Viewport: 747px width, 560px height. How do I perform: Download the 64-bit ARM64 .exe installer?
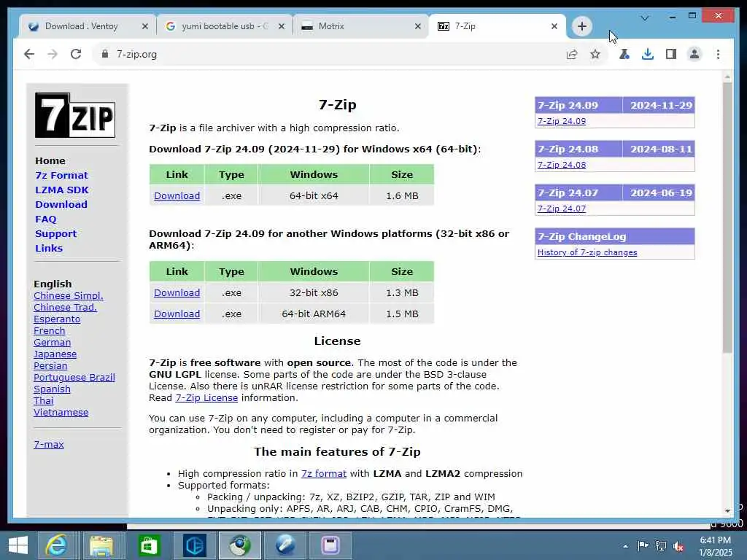(177, 314)
